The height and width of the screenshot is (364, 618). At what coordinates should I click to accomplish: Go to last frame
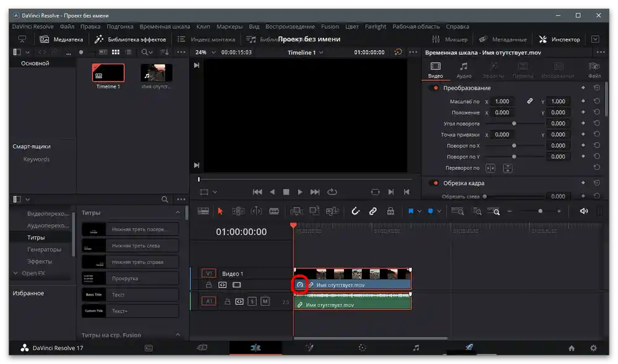(315, 192)
